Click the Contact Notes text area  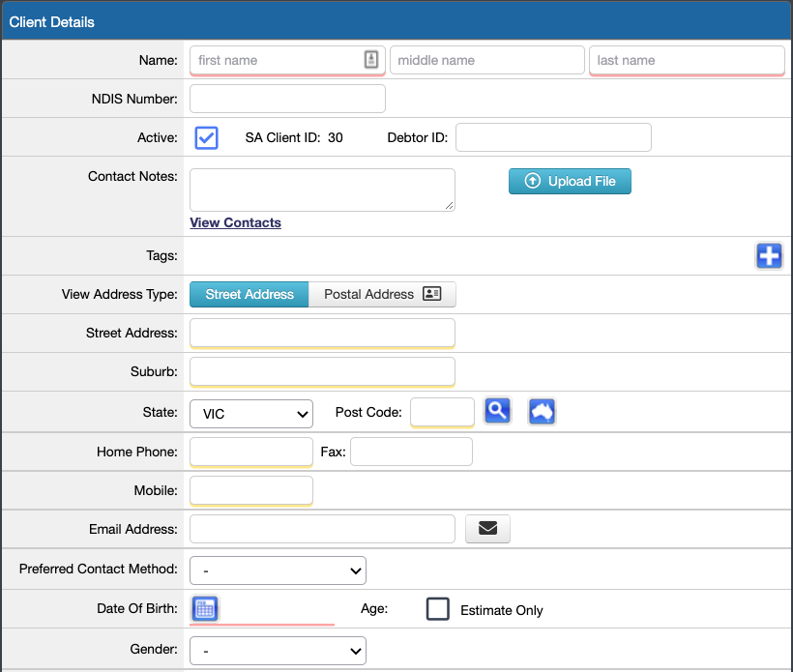point(322,189)
